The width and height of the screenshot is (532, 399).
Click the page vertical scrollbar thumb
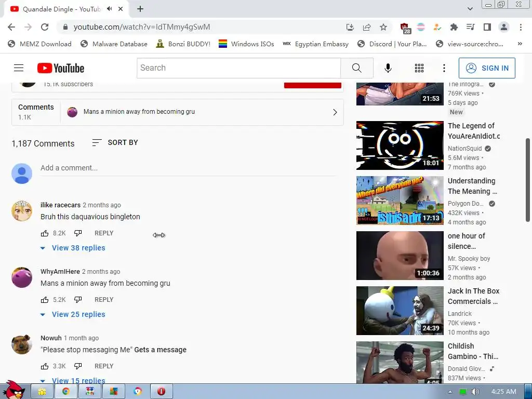click(x=528, y=180)
